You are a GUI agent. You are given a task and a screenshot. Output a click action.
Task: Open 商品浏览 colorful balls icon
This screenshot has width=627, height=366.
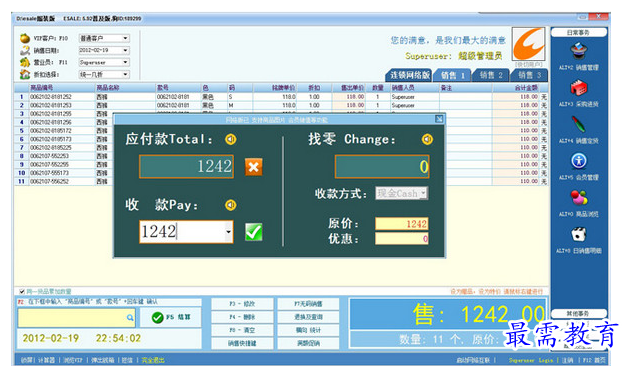(579, 198)
